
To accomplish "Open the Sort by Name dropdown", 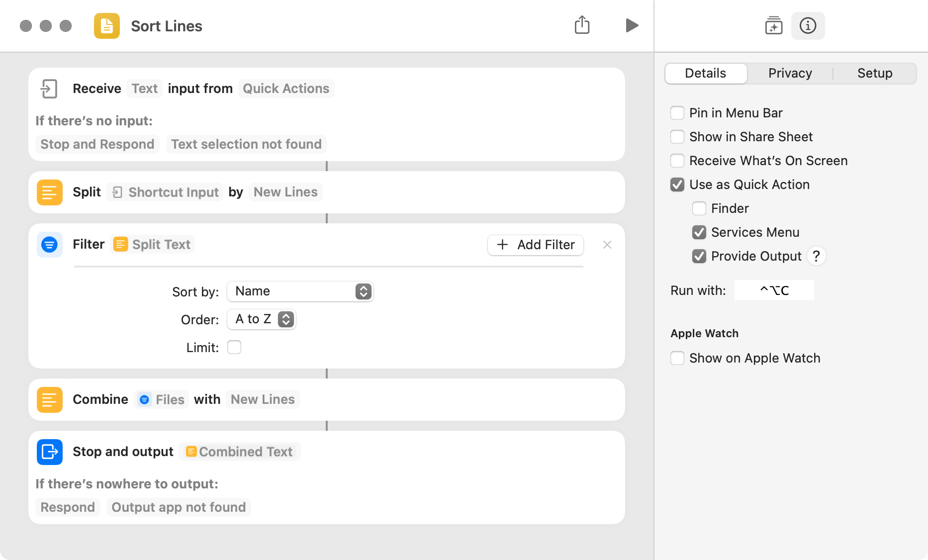I will click(300, 291).
